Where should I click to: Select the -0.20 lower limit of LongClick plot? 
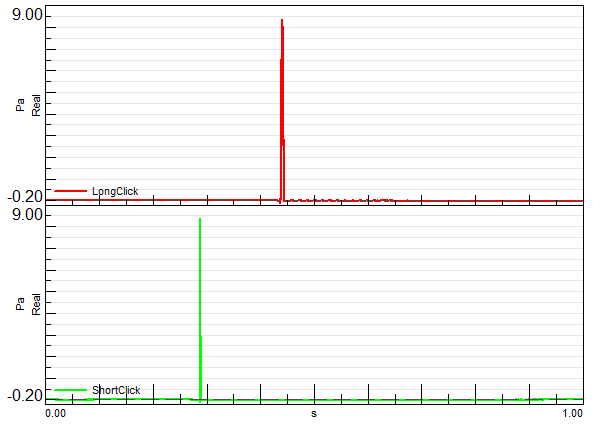pos(27,197)
